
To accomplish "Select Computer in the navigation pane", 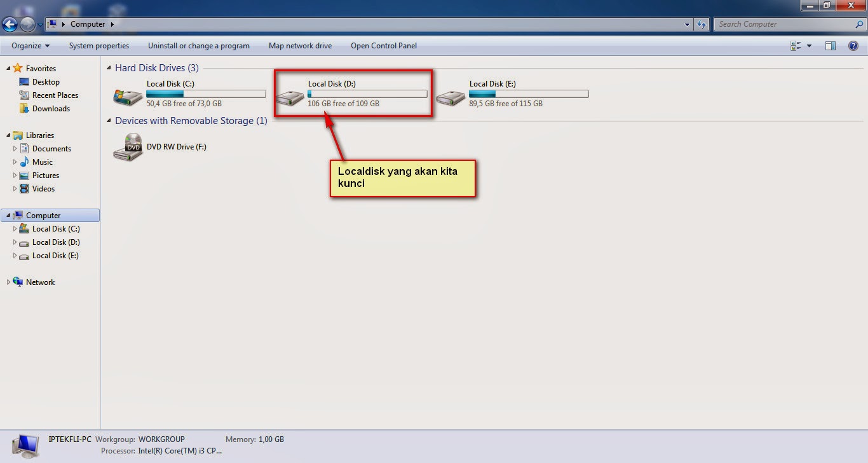I will pyautogui.click(x=50, y=216).
